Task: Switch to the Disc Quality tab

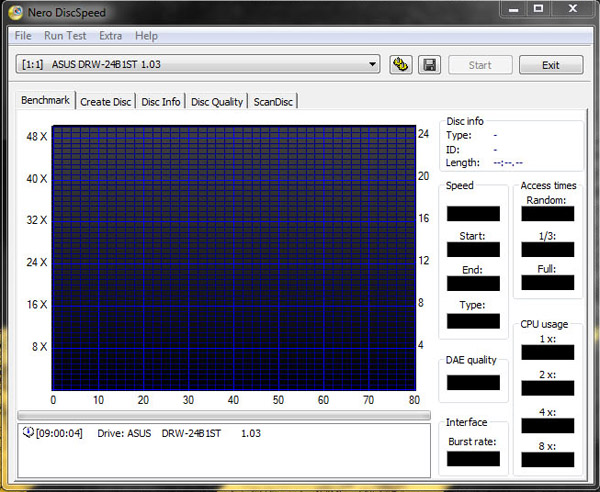Action: [217, 102]
